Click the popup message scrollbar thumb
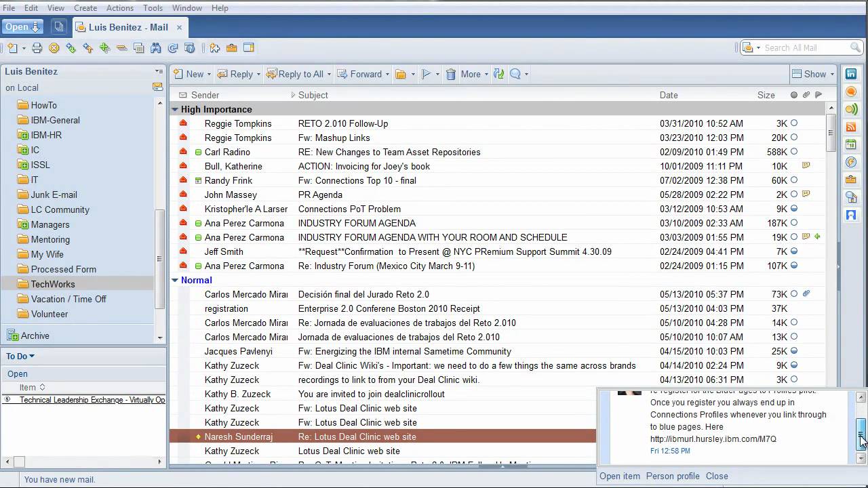 point(861,435)
